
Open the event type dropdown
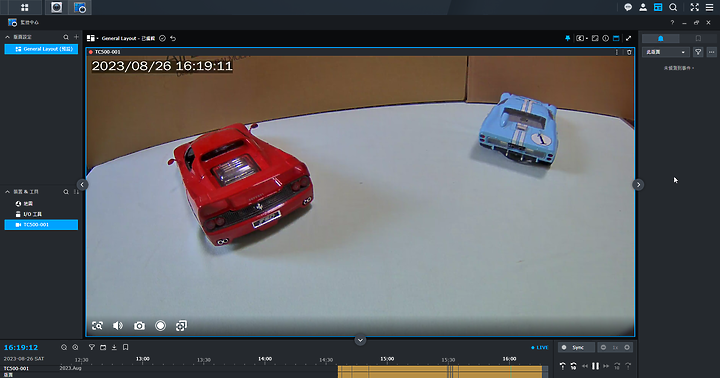[665, 52]
